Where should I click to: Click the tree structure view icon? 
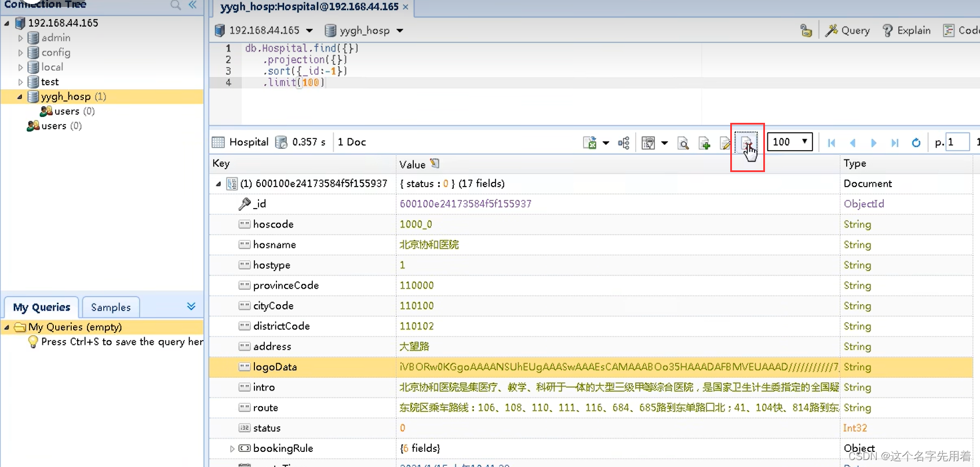point(624,143)
